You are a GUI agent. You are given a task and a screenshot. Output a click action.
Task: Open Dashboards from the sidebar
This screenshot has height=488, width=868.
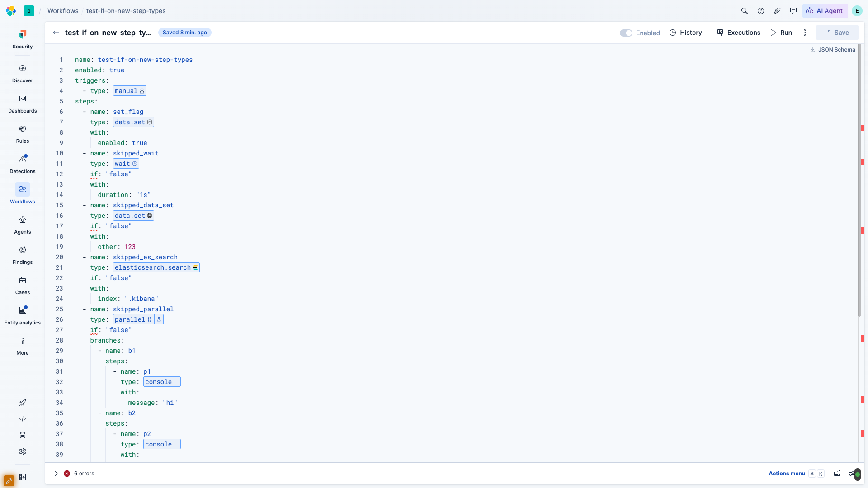tap(23, 104)
